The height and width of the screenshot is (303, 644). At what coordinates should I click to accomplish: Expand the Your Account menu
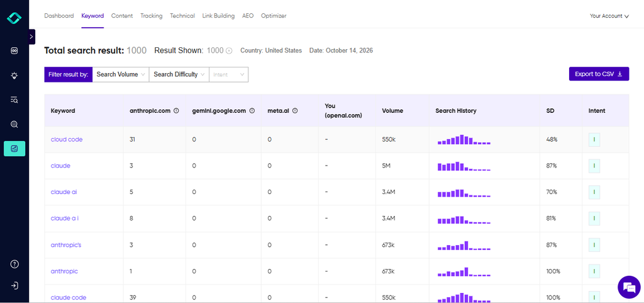609,16
